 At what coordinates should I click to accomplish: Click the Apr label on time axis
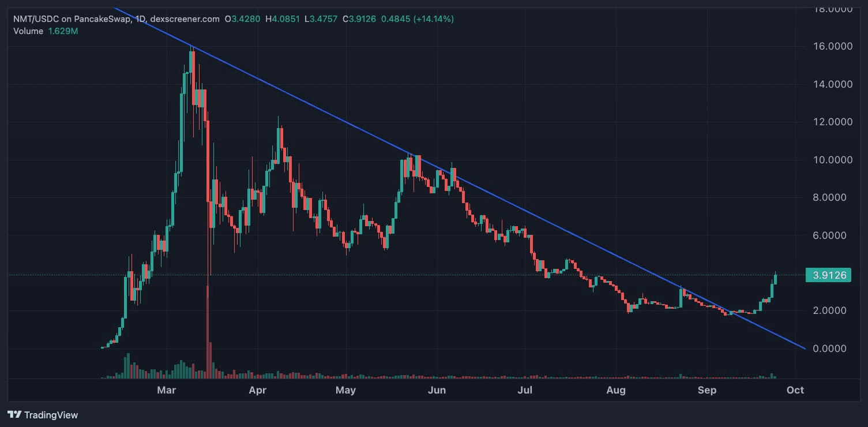pyautogui.click(x=257, y=391)
